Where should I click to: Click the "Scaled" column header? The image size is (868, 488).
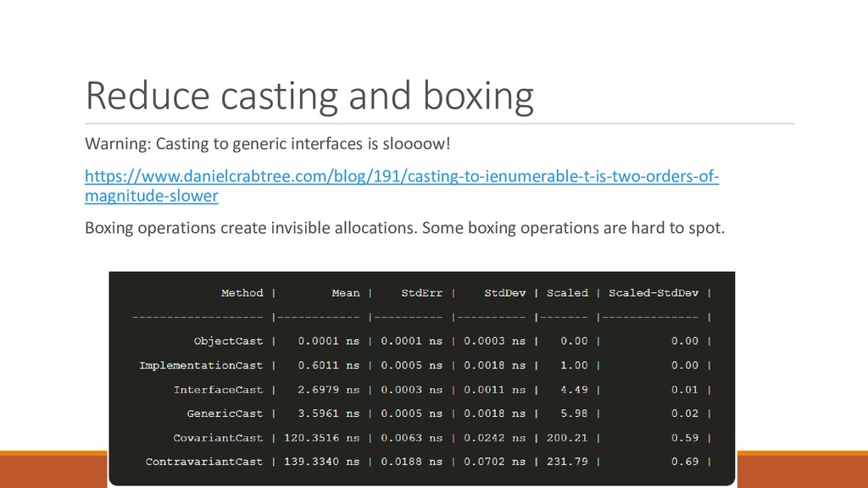pyautogui.click(x=567, y=292)
